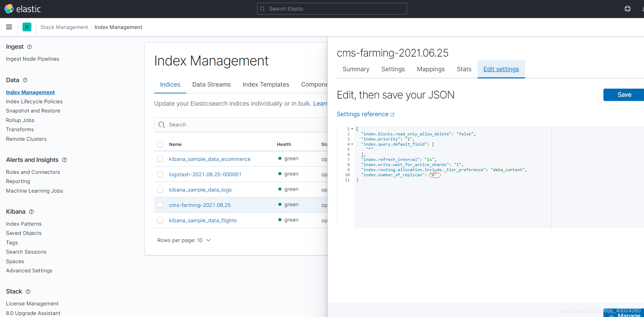Open the Data Streams tab
This screenshot has width=644, height=317.
211,85
